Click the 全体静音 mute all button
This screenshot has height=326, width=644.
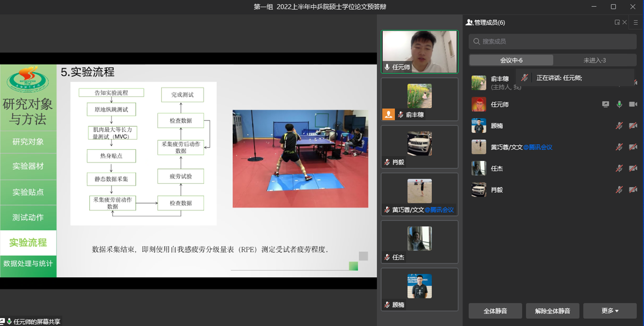click(x=495, y=311)
